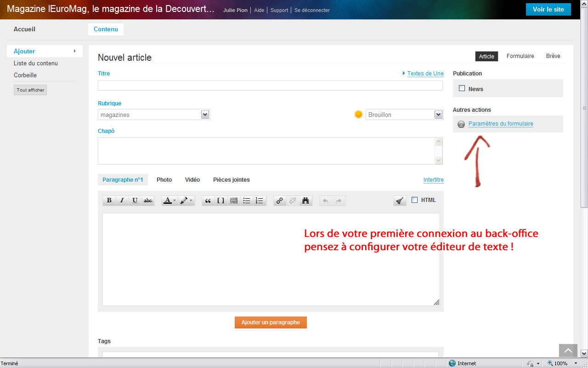The height and width of the screenshot is (368, 588).
Task: Toggle bold formatting in the editor toolbar
Action: (x=109, y=201)
